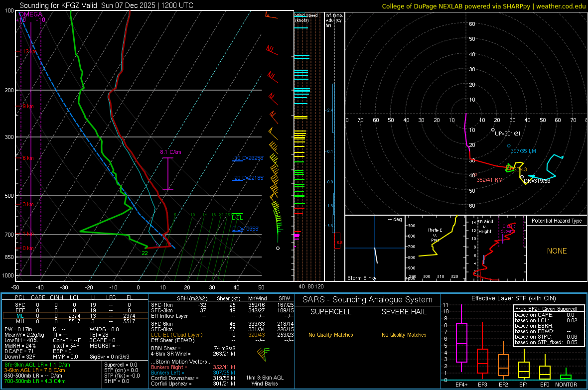
Task: Click the blue 'Bunkers Left =' row
Action: 193,373
